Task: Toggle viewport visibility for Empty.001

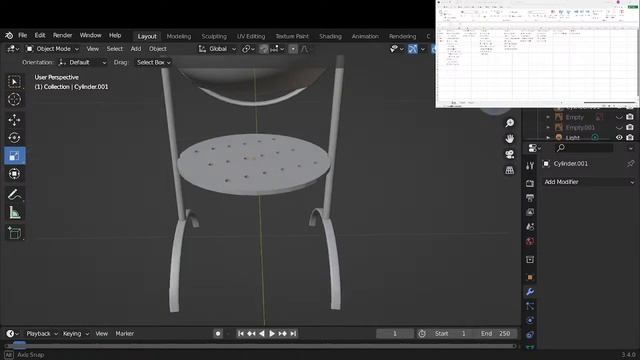Action: [x=619, y=127]
